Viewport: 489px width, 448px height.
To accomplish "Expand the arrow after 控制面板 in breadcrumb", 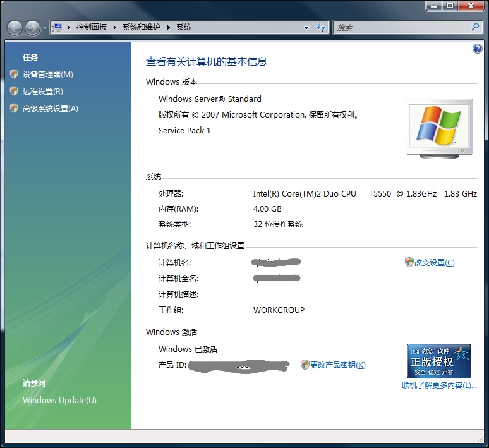I will [x=115, y=27].
